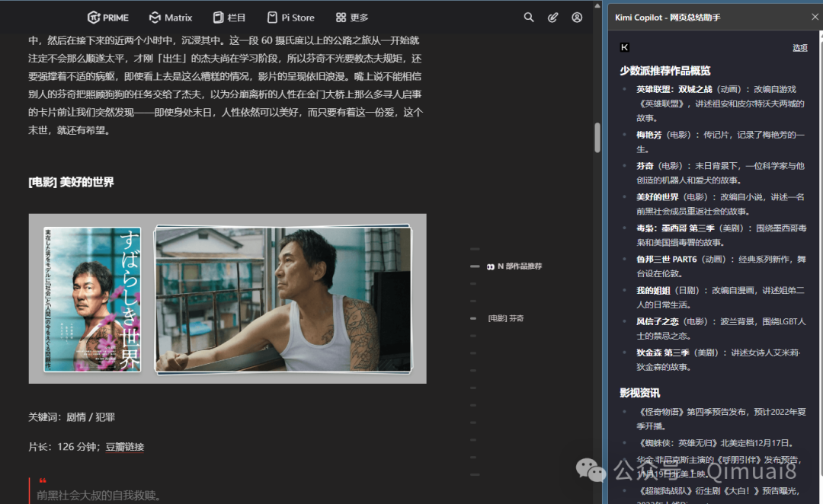The height and width of the screenshot is (504, 823).
Task: Open the 豆瓣链接 Douban link
Action: 125,447
